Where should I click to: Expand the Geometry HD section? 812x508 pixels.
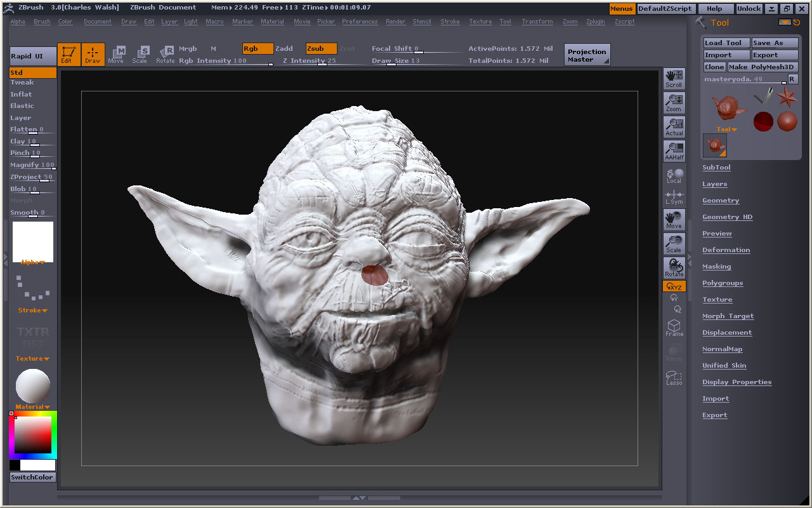(x=727, y=217)
